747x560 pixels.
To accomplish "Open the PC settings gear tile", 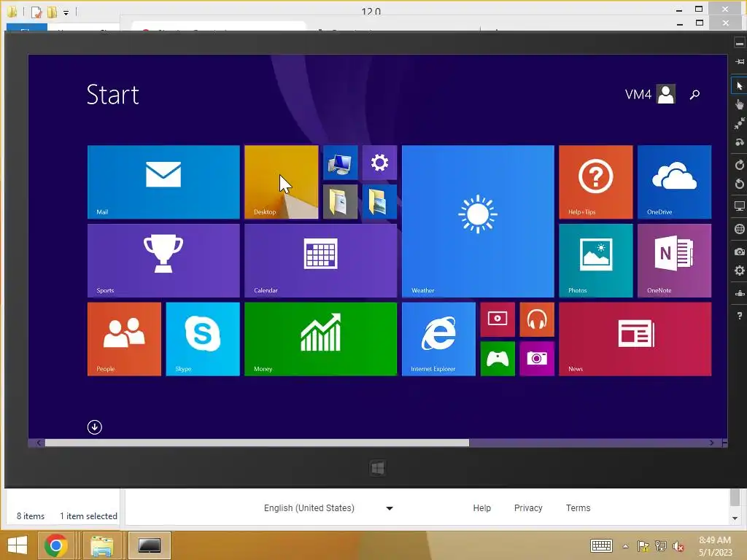I will point(379,163).
